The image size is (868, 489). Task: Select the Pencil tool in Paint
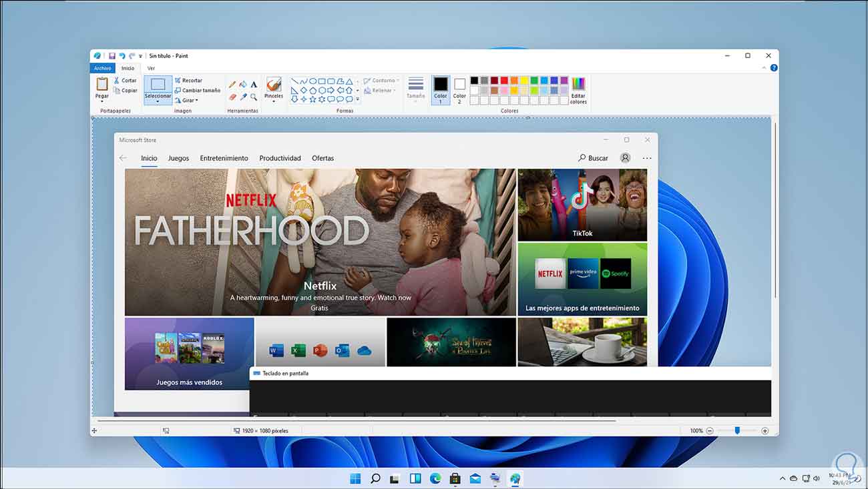[x=232, y=85]
